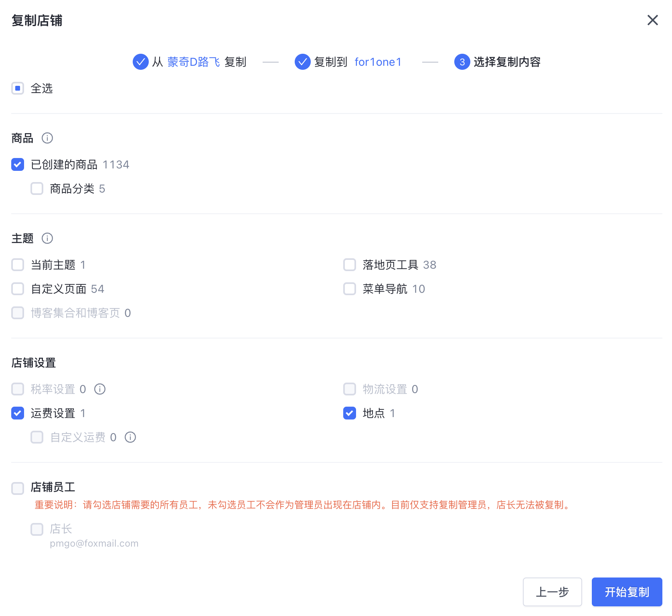Click the 复制店铺 dialog title

37,20
